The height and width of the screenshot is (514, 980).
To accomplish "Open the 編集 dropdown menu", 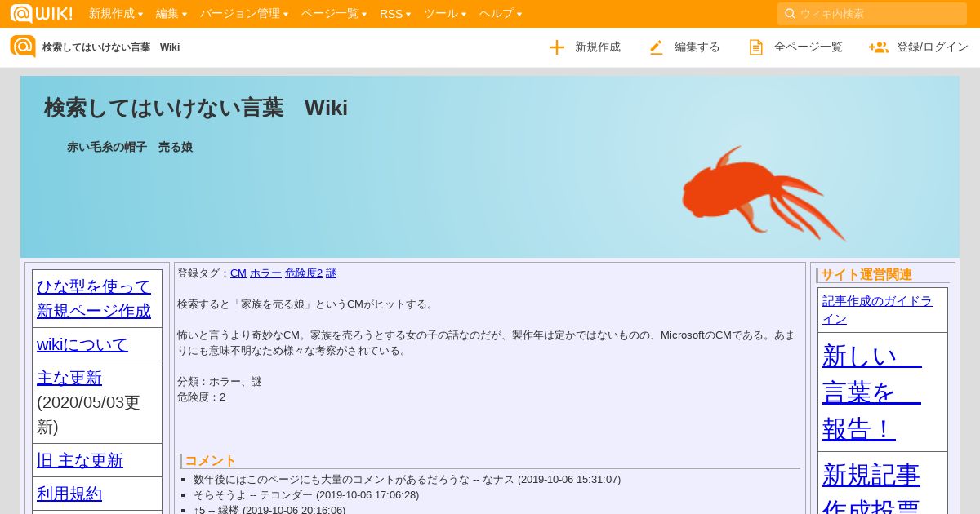I will coord(171,13).
